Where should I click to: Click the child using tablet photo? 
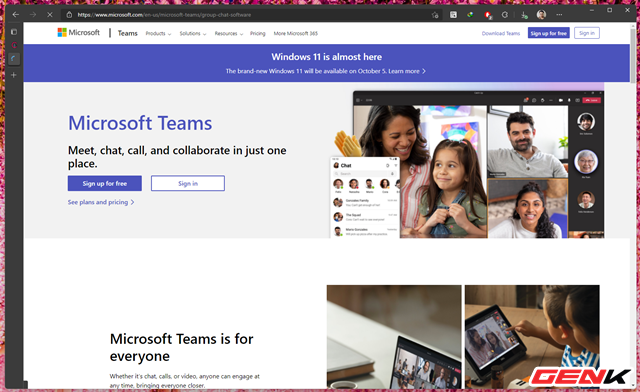point(532,336)
